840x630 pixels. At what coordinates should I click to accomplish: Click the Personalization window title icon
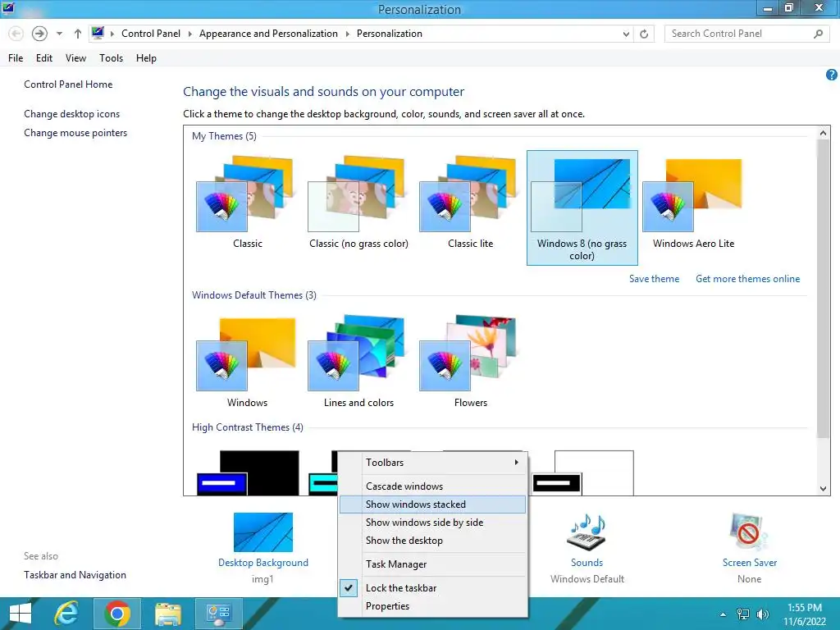8,7
